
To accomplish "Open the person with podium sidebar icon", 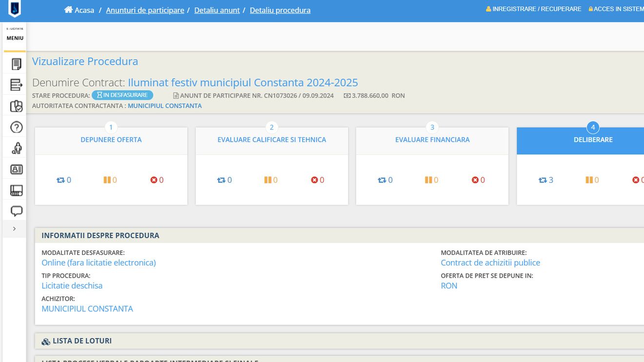I will pos(16,148).
